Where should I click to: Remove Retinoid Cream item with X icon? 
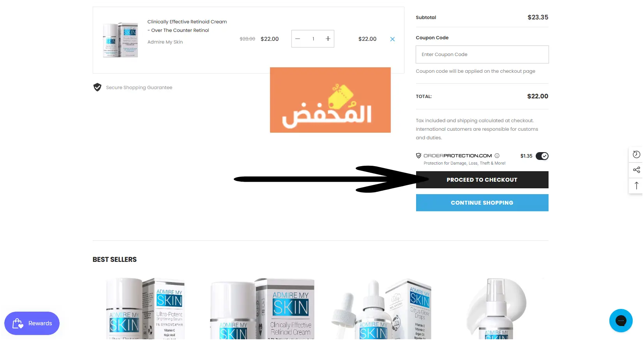coord(392,39)
